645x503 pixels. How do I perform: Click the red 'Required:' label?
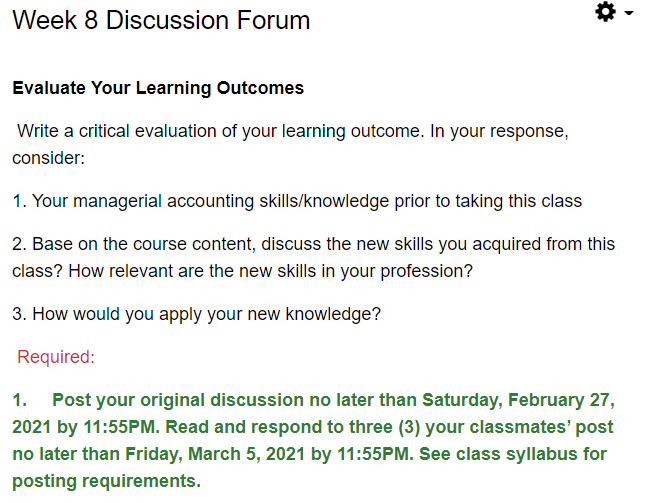pyautogui.click(x=56, y=357)
